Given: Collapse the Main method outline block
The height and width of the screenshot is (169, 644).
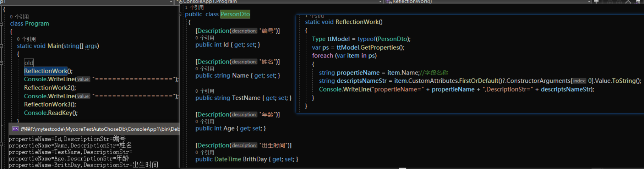Looking at the screenshot, I should click(x=2, y=46).
